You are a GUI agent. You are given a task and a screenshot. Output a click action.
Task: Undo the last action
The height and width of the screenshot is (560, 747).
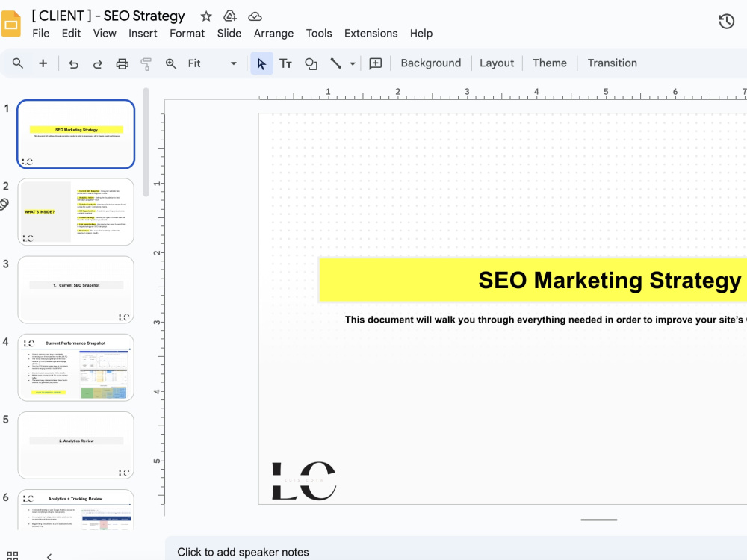click(x=73, y=63)
